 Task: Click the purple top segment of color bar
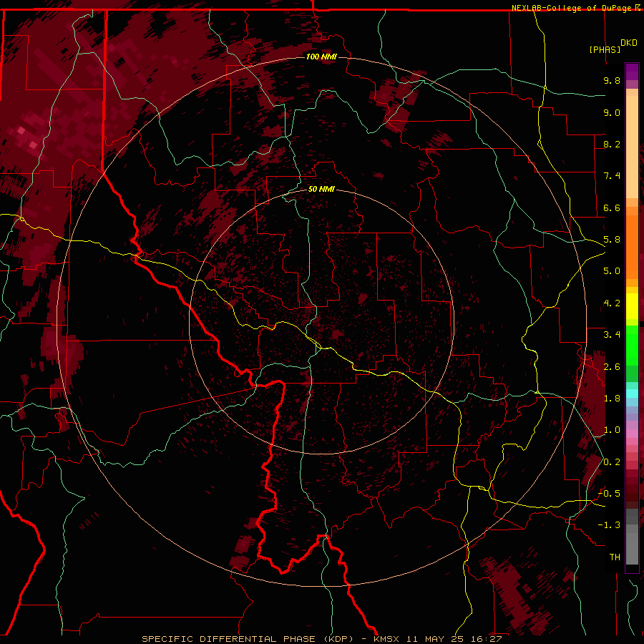coord(632,72)
